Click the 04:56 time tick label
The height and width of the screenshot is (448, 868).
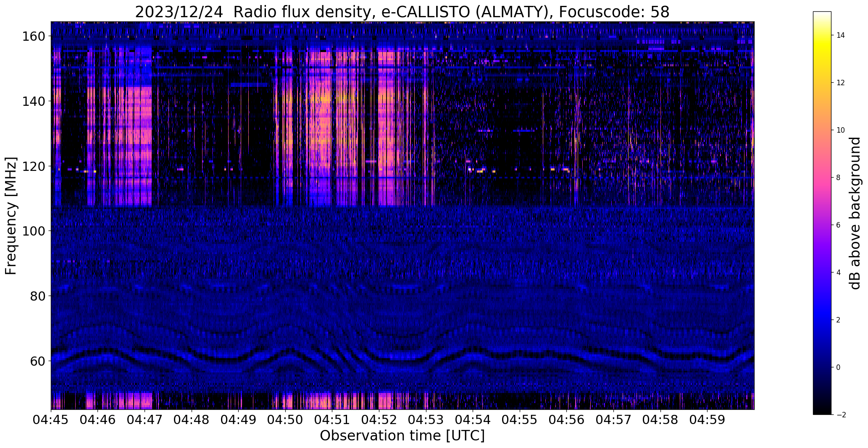click(567, 419)
